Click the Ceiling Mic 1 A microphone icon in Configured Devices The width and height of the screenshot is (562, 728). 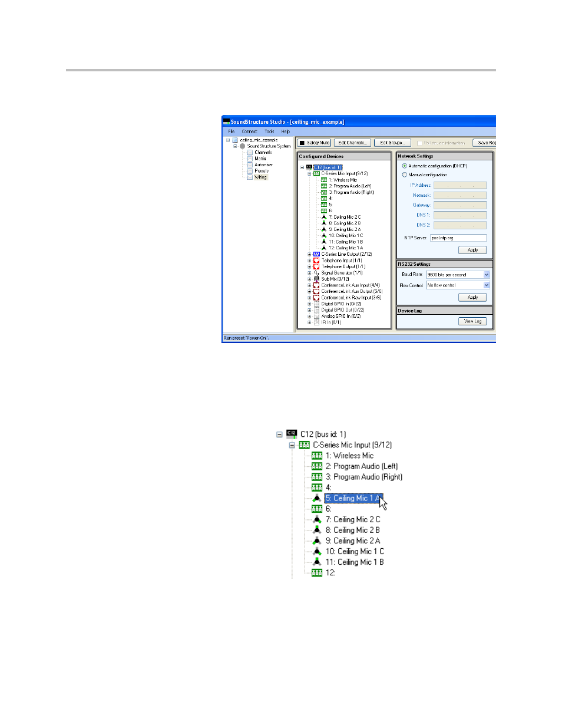(324, 248)
